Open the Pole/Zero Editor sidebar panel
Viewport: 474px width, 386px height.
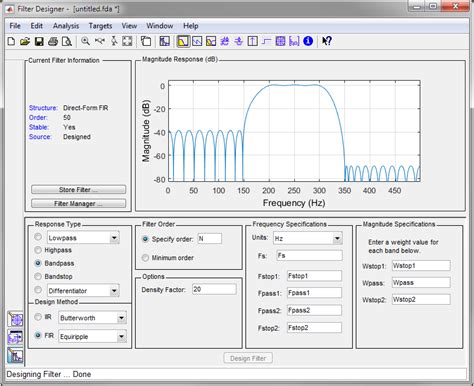coord(15,319)
